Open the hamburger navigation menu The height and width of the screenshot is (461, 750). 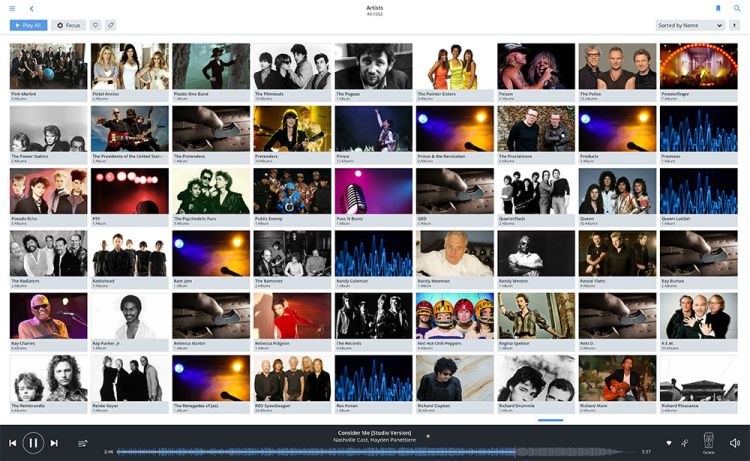12,8
